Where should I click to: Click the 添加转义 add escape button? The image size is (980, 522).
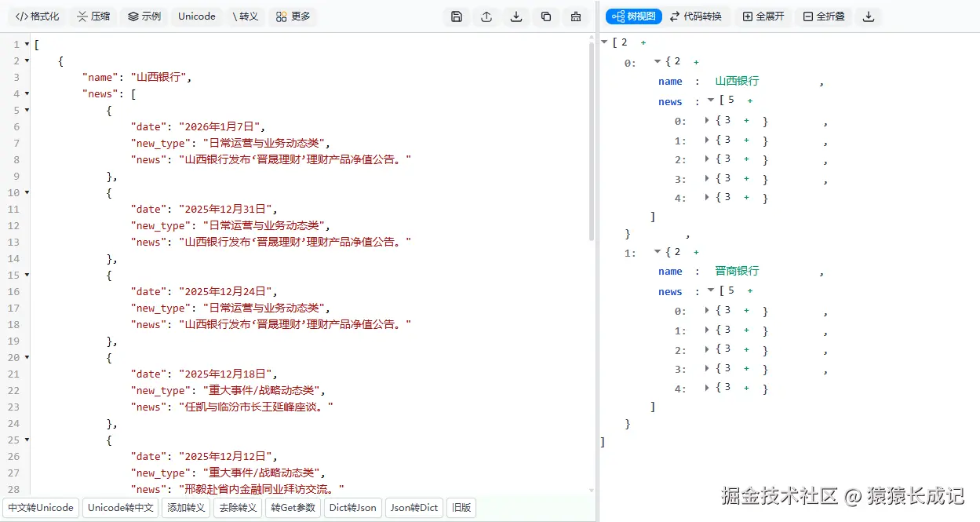click(186, 508)
